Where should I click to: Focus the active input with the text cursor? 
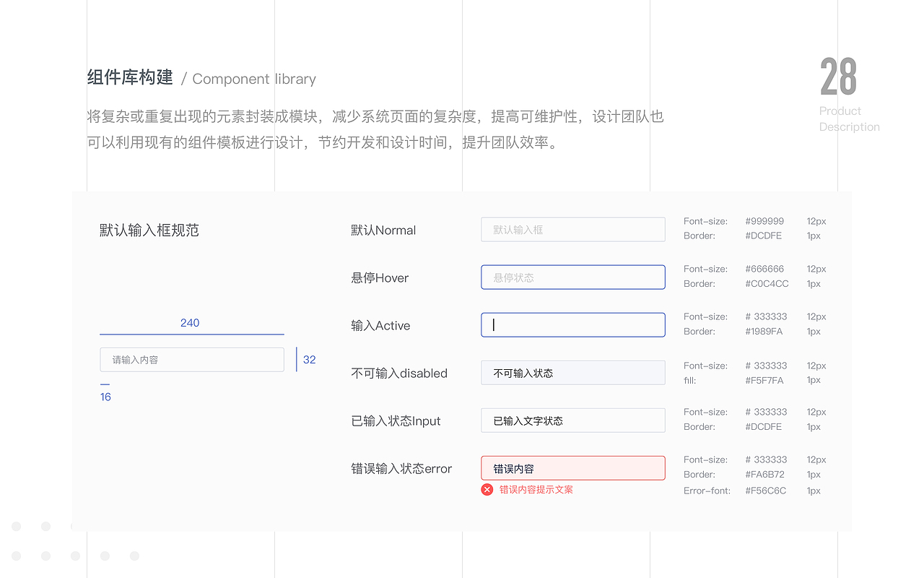tap(573, 325)
